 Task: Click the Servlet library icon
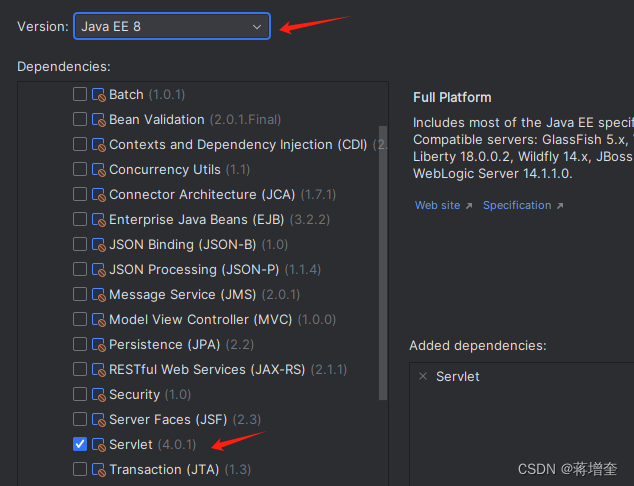pyautogui.click(x=99, y=445)
